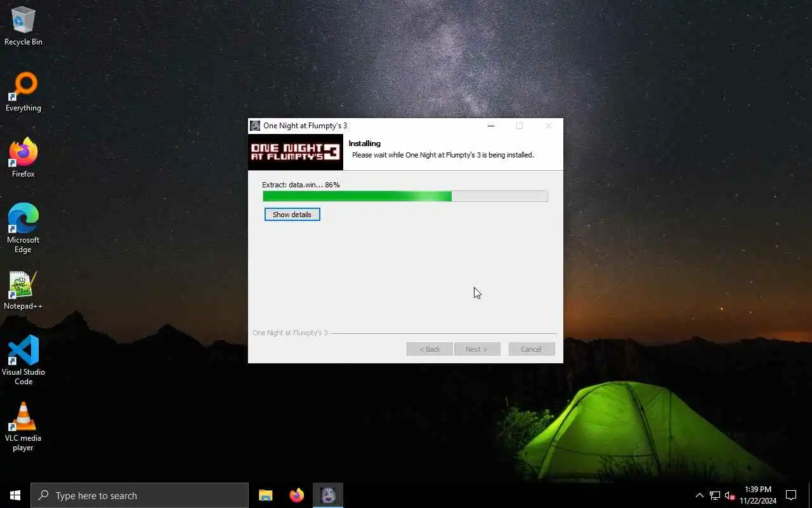Image resolution: width=812 pixels, height=508 pixels.
Task: Launch Firefox from the desktop shortcut
Action: tap(23, 158)
